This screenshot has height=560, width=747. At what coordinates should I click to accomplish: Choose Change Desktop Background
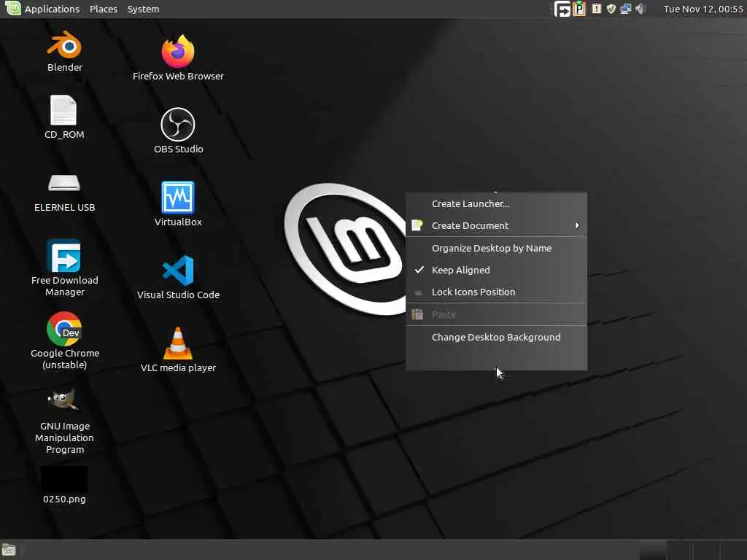[x=496, y=337]
